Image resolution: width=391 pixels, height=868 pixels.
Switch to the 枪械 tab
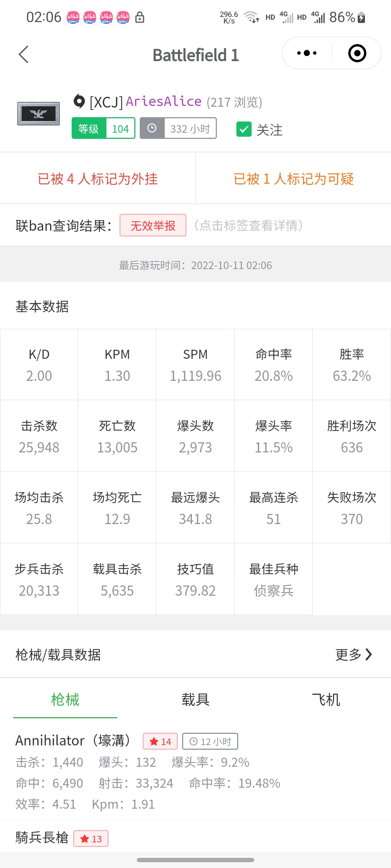[x=65, y=699]
